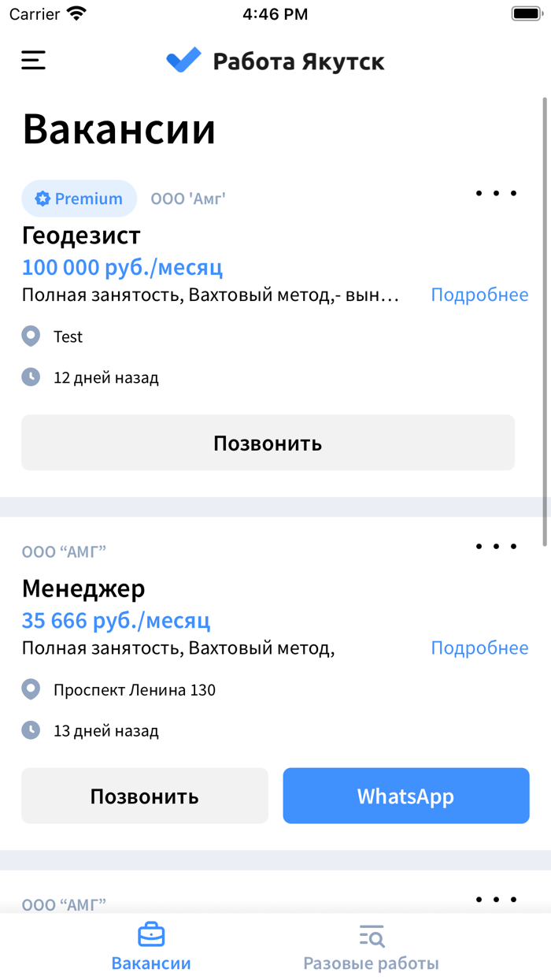Click the location pin near Проспект Ленина 130

pos(30,689)
